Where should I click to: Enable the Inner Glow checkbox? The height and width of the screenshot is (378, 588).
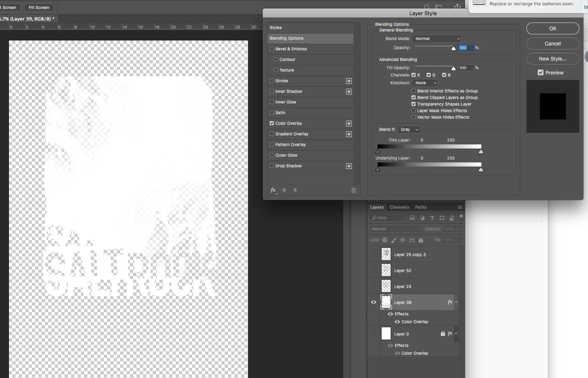(x=272, y=102)
